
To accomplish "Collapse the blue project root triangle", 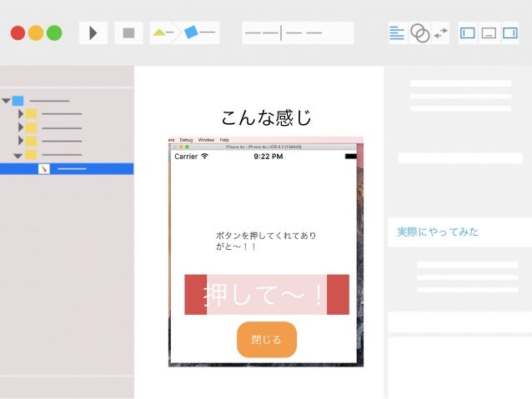I will 6,101.
